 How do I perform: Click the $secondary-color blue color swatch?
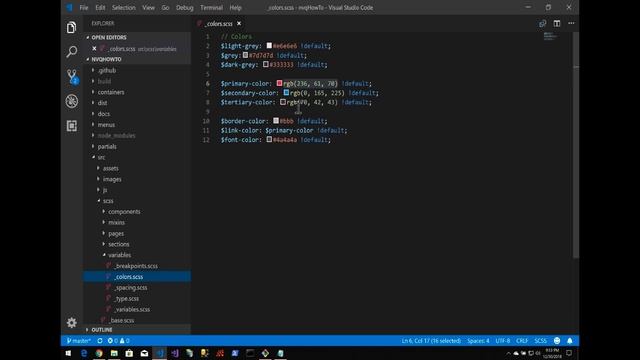pos(286,93)
